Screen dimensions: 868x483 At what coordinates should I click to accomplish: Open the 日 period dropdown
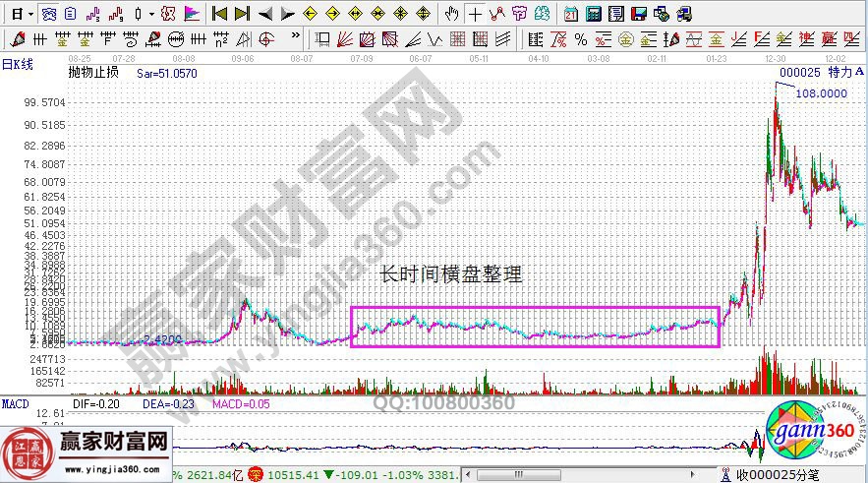tap(18, 14)
